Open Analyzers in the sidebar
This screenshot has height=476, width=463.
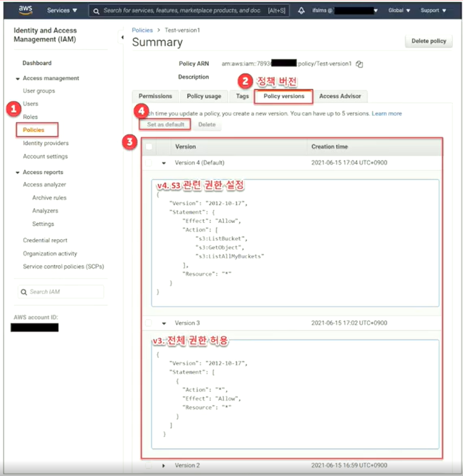tap(45, 210)
